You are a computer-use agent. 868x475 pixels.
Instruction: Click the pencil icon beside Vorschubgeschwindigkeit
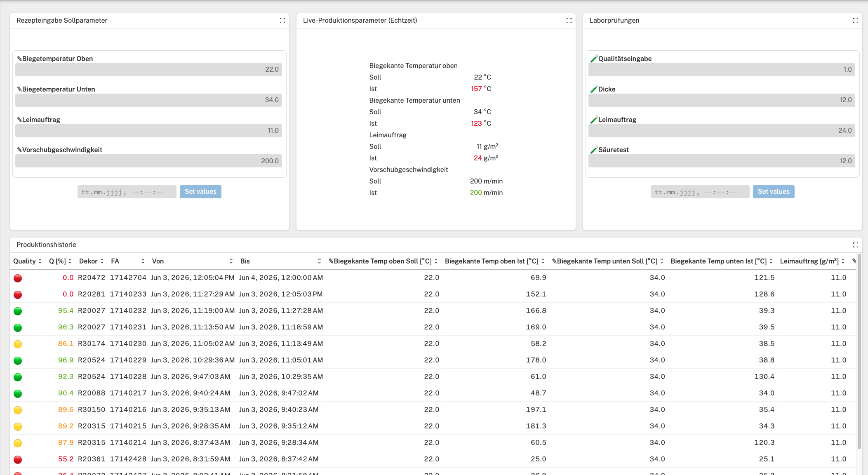coord(19,150)
